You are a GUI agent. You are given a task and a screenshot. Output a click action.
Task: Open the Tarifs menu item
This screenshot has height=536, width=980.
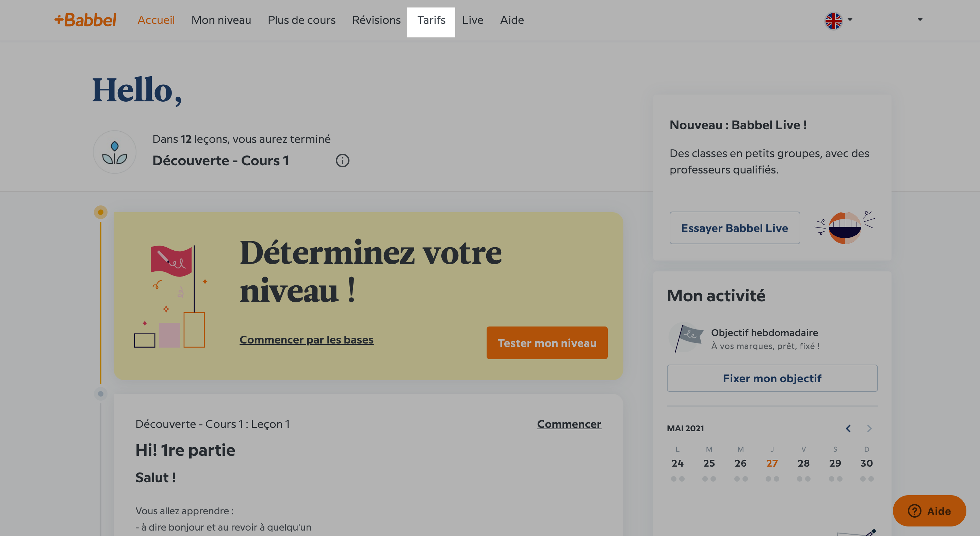(431, 20)
